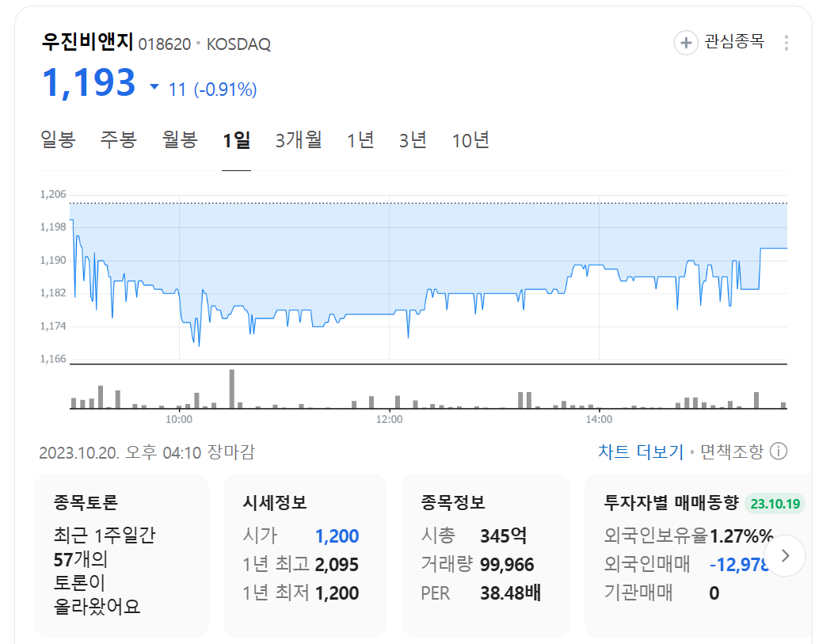
Task: Switch to the 일봉 chart tab
Action: (x=56, y=139)
